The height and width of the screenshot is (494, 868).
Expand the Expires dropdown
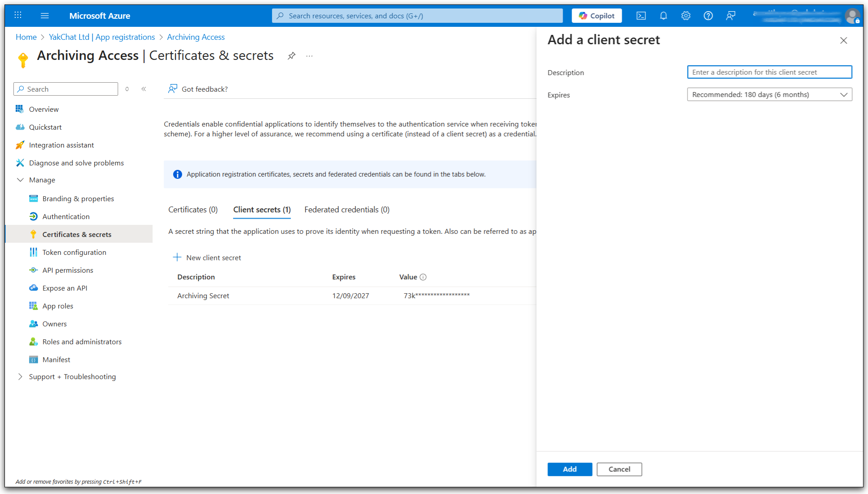click(769, 95)
